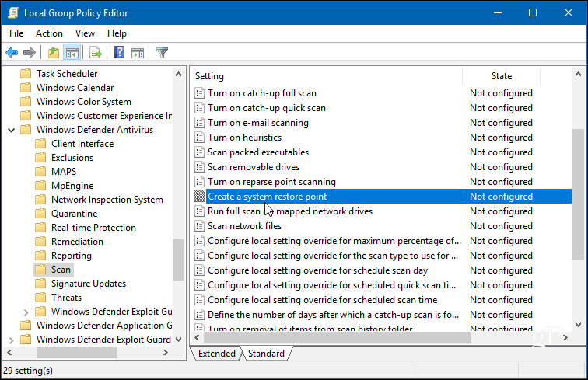The width and height of the screenshot is (588, 380).
Task: Select the Remediation tree folder
Action: coord(77,242)
